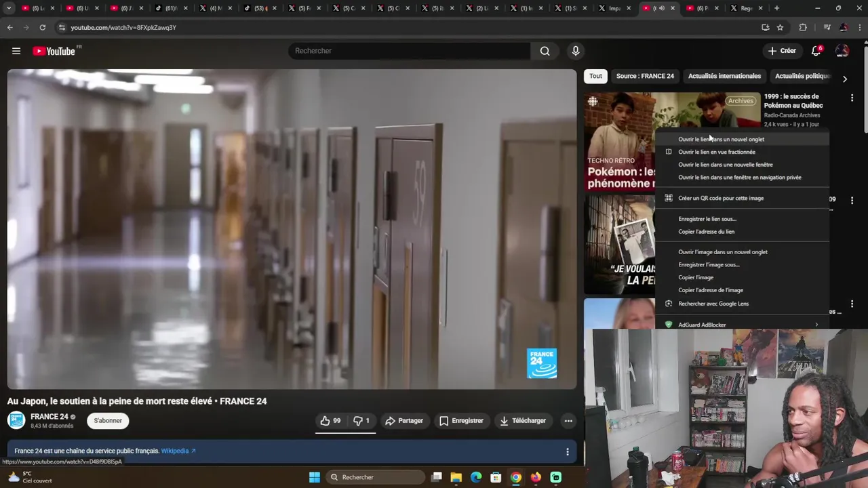Open options for the Pokémon video
Screen dimensions: 868x488
[852, 98]
